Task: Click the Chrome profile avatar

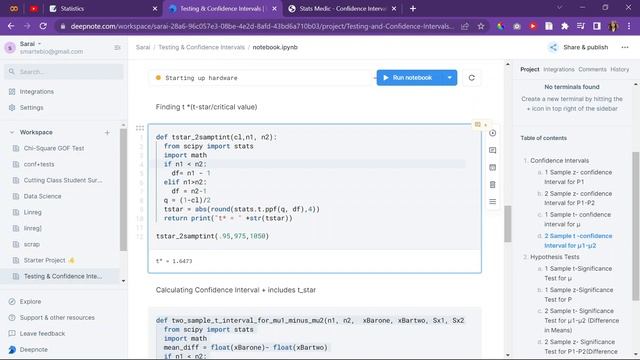Action: tap(613, 26)
